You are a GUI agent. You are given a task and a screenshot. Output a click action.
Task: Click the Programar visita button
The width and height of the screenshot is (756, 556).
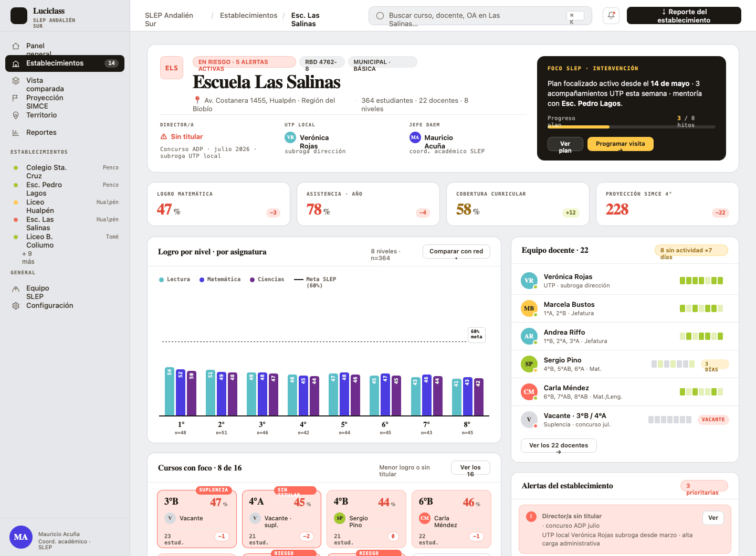621,144
